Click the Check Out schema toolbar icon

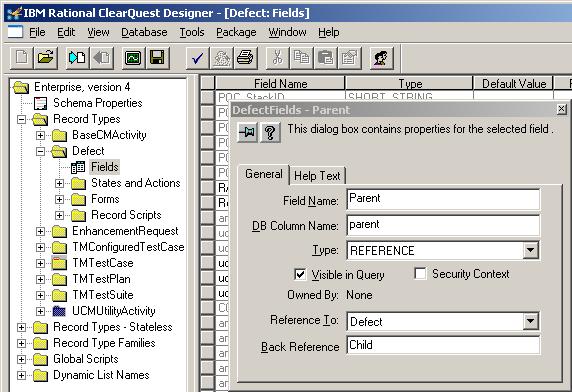(x=77, y=58)
